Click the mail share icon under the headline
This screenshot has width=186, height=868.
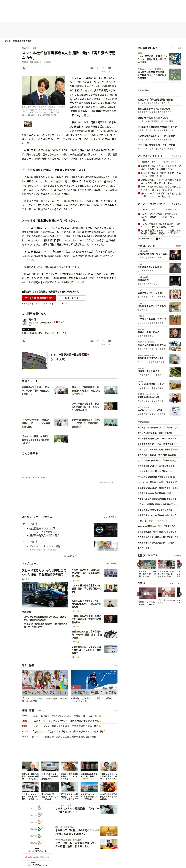pyautogui.click(x=92, y=68)
